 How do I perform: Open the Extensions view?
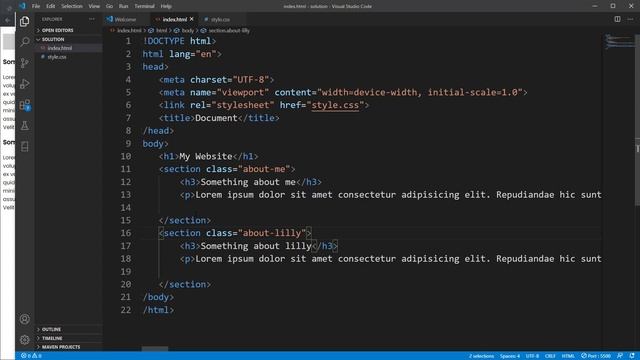click(24, 105)
